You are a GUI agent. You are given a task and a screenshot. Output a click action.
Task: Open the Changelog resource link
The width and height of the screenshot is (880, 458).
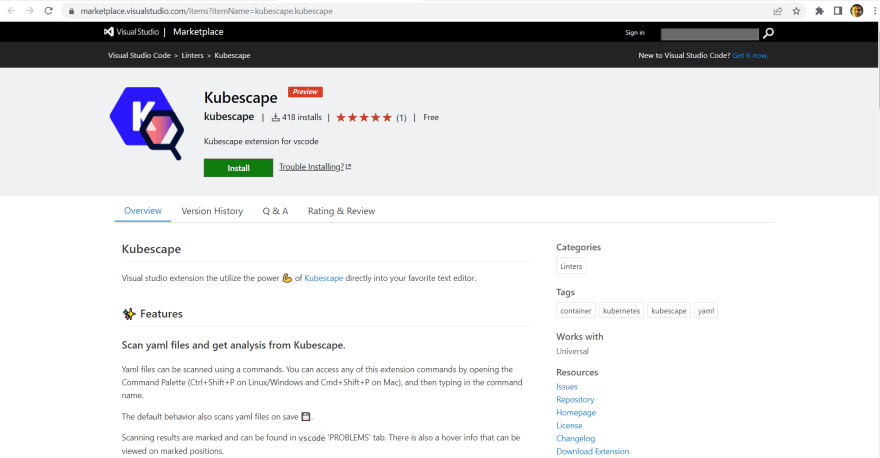pos(576,438)
